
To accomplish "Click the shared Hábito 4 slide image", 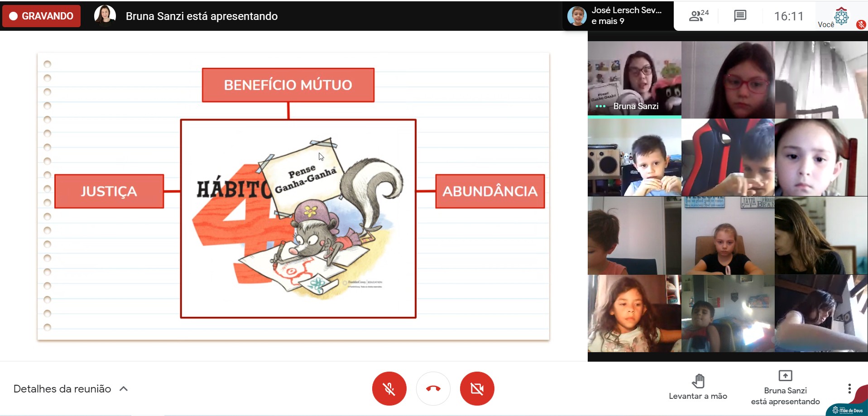I will click(x=298, y=219).
